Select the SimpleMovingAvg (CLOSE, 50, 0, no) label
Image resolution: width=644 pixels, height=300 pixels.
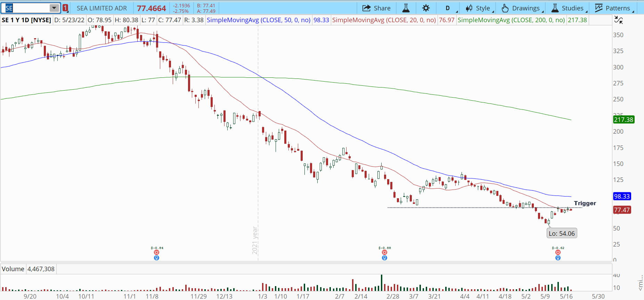click(259, 20)
